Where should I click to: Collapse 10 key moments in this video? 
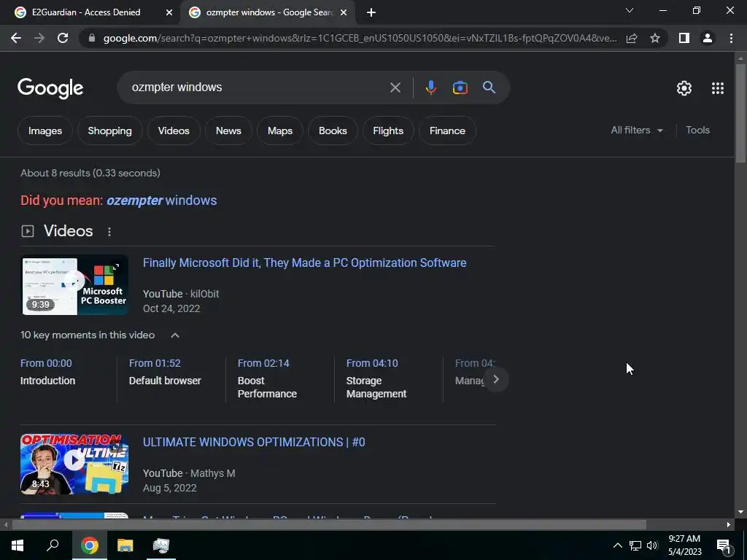coord(175,335)
